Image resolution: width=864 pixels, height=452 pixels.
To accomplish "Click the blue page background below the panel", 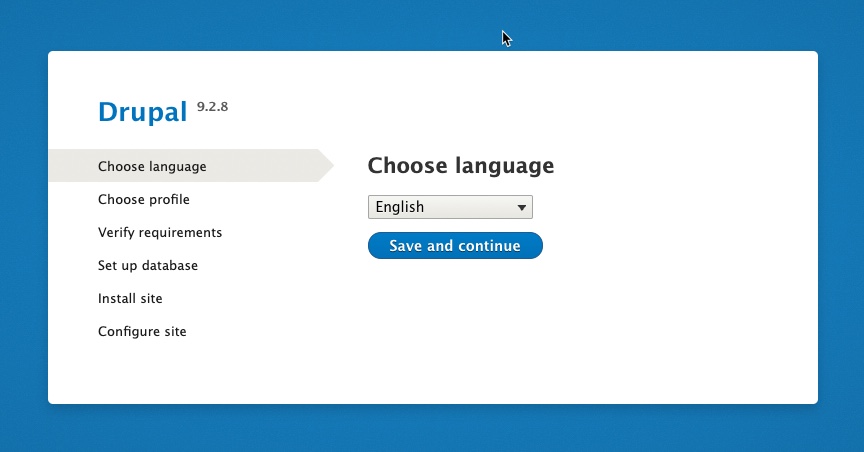I will tap(432, 430).
